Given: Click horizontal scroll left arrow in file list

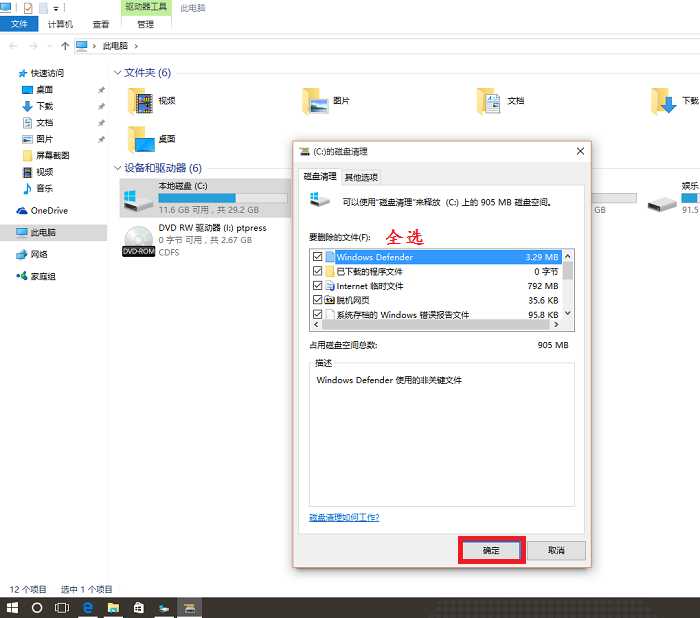Looking at the screenshot, I should (316, 325).
